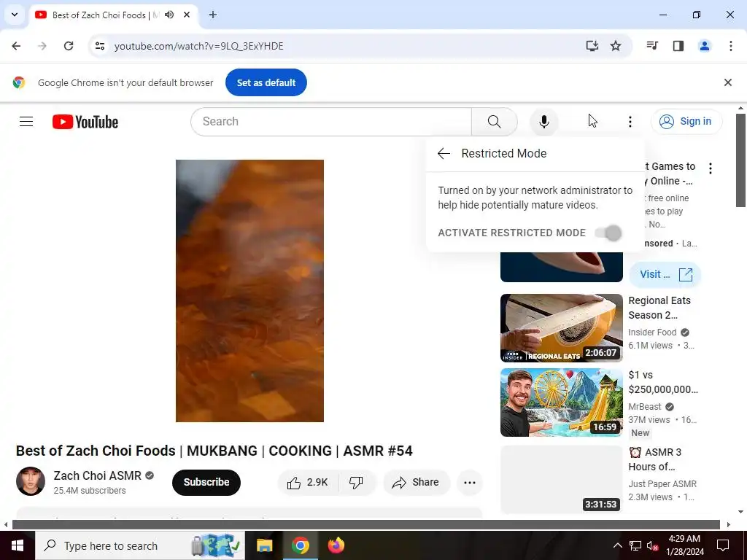
Task: Reload the YouTube page
Action: (69, 46)
